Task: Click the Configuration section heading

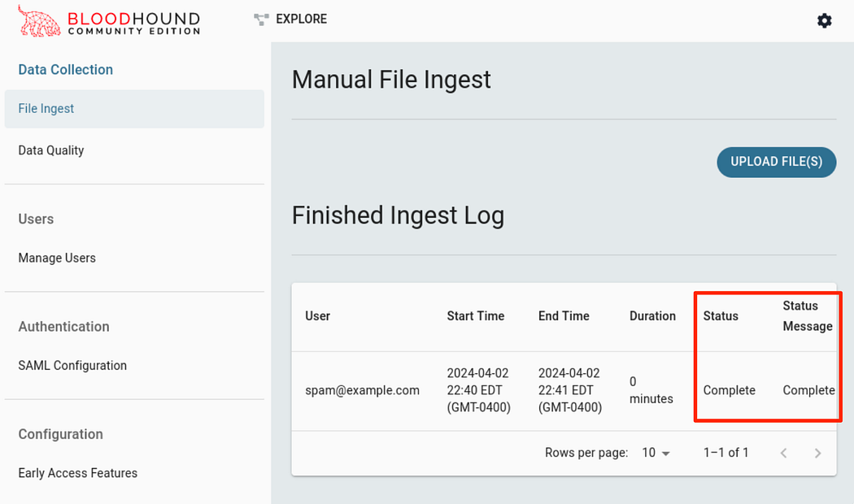Action: [60, 434]
